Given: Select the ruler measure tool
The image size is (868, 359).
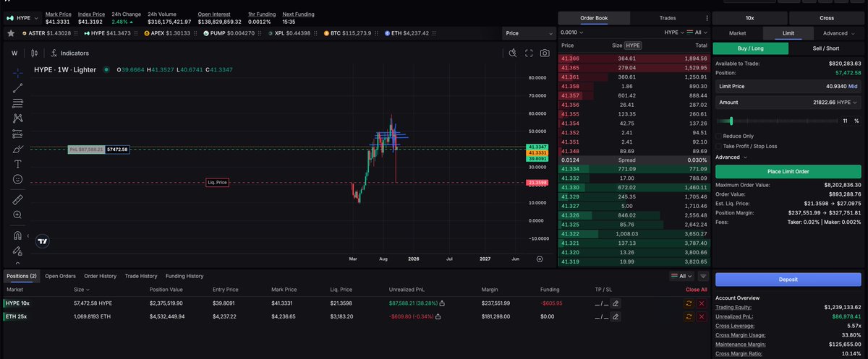Looking at the screenshot, I should click(18, 199).
